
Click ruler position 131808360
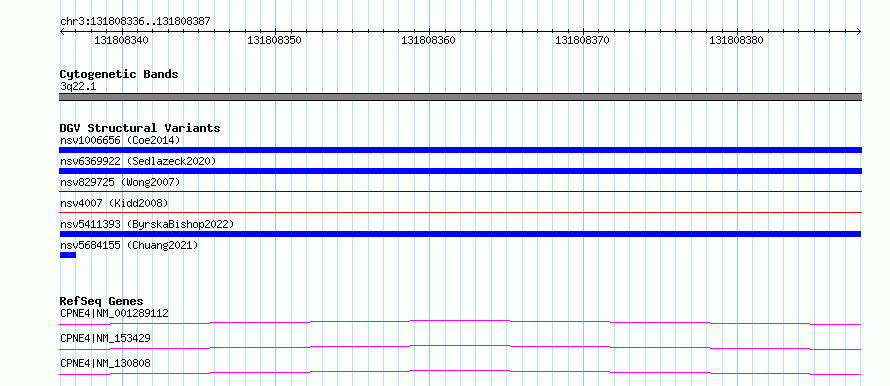[x=429, y=40]
